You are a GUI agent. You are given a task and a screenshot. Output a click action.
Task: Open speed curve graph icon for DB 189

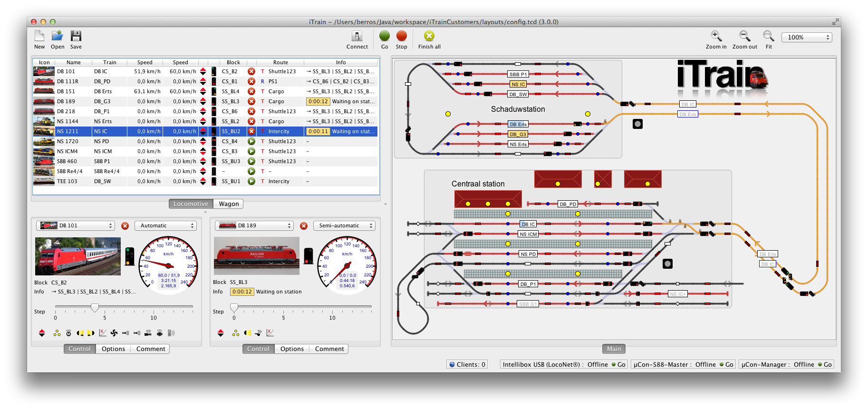coord(270,333)
